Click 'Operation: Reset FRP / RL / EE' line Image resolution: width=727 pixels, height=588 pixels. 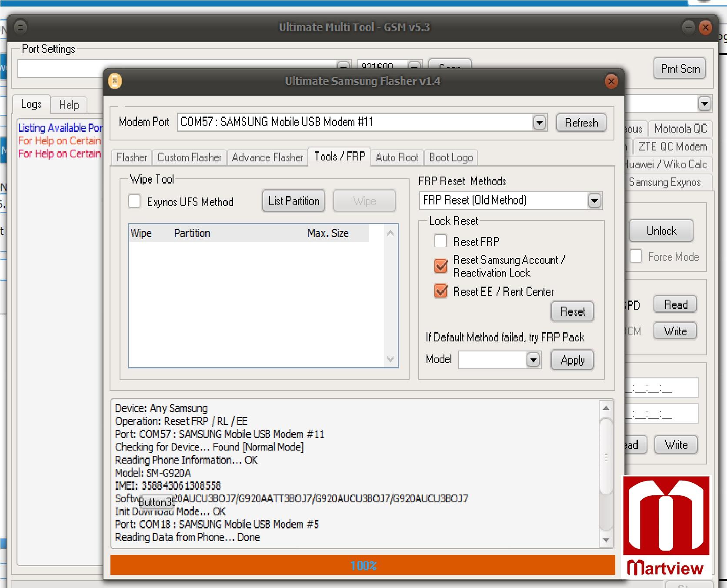tap(181, 421)
